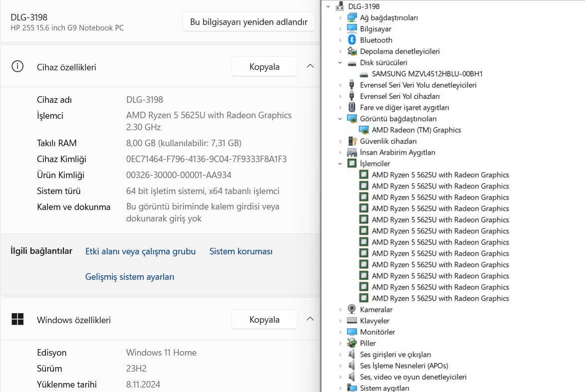The width and height of the screenshot is (585, 392).
Task: Click the info icon beside Cihaz özellikleri
Action: (17, 66)
